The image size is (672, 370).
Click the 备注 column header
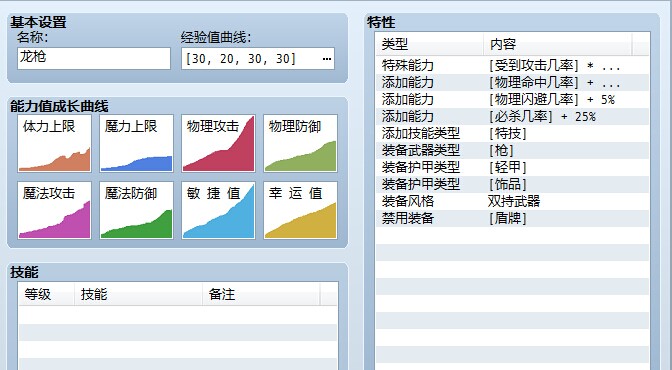pyautogui.click(x=261, y=294)
